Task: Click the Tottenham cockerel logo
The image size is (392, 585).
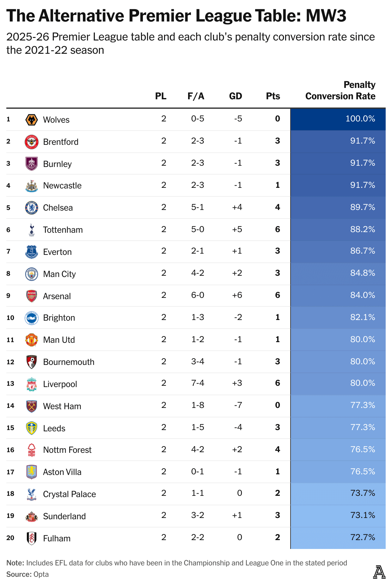Action: tap(32, 230)
